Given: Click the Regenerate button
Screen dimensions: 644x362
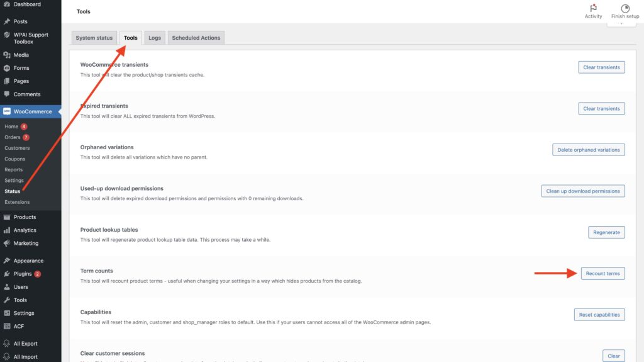Looking at the screenshot, I should pos(606,232).
